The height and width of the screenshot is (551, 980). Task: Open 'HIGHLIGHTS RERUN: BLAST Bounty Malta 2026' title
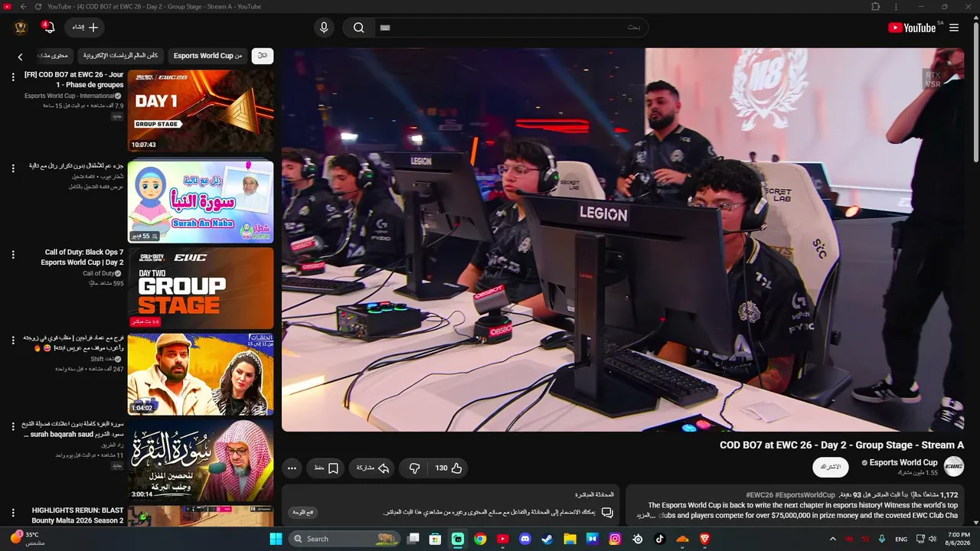77,515
